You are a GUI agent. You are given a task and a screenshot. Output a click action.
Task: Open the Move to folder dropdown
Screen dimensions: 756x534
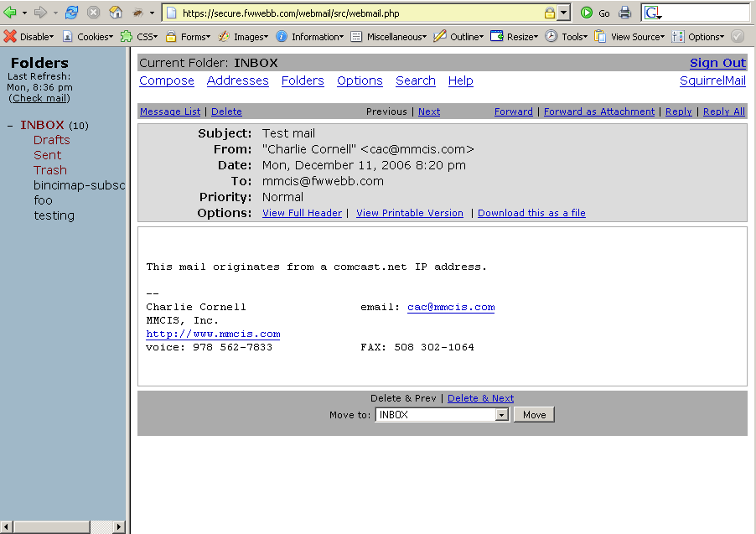coord(502,415)
